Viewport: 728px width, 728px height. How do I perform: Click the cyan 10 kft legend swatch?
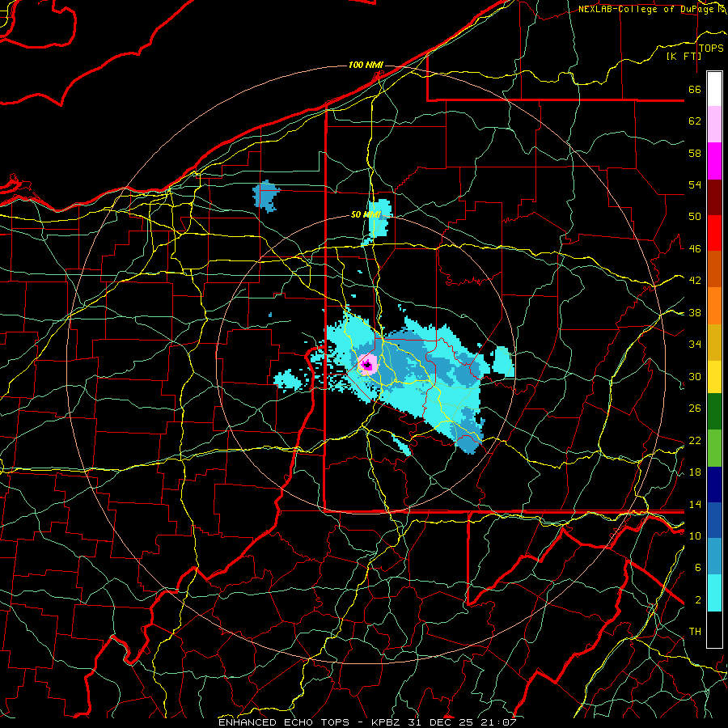(714, 593)
